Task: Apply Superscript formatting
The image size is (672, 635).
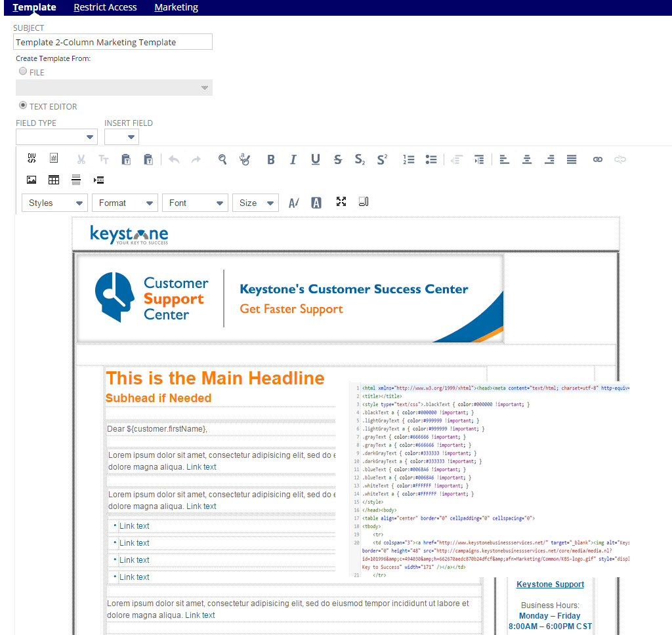Action: pos(383,159)
